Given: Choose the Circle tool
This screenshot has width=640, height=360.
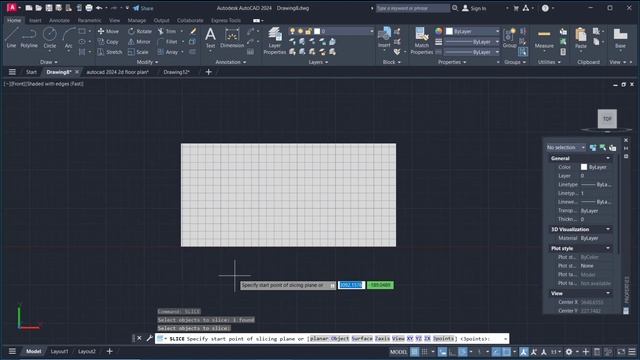Looking at the screenshot, I should pos(50,38).
